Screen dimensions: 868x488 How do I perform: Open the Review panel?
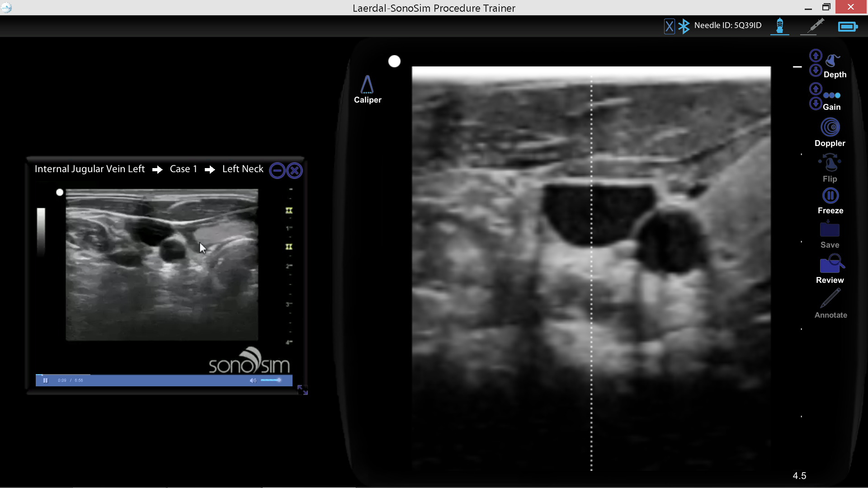(831, 264)
